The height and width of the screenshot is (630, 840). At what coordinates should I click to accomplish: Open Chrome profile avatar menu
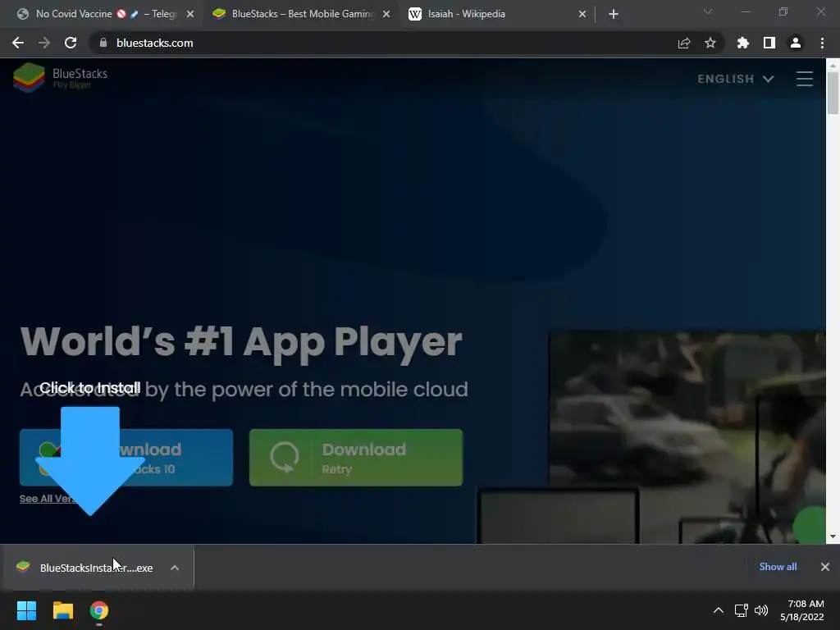796,43
